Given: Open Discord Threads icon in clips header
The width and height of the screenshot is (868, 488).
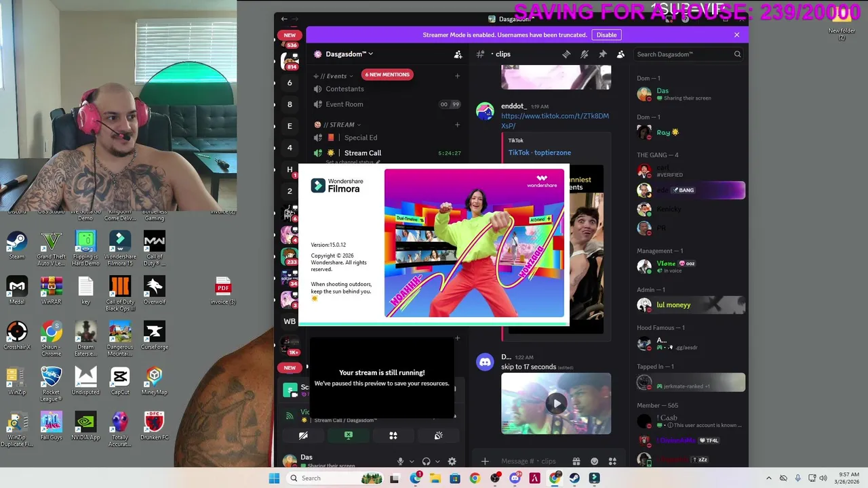Looking at the screenshot, I should coord(566,54).
